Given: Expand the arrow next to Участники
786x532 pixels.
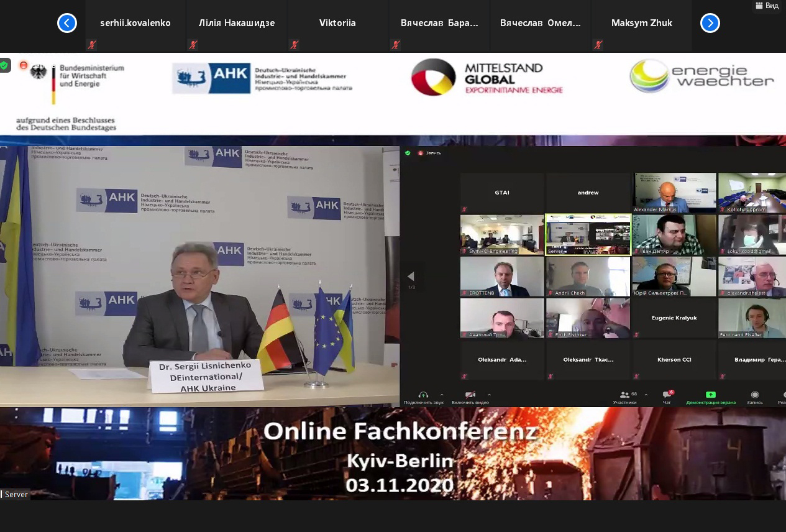Looking at the screenshot, I should (x=646, y=395).
